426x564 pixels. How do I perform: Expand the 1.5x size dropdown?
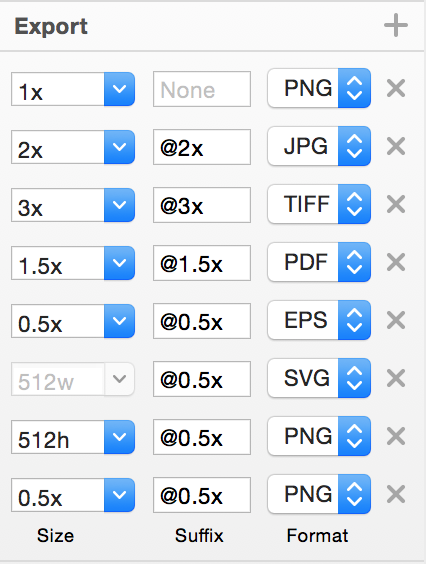tap(119, 263)
